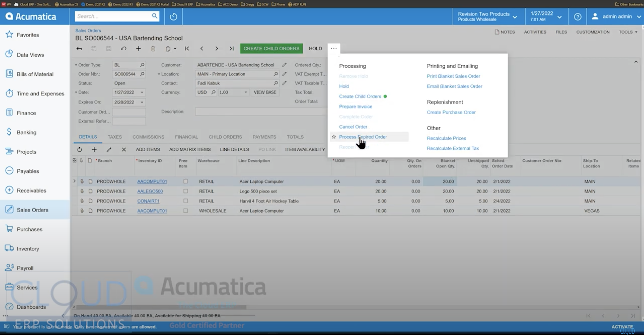644x335 pixels.
Task: Refresh the Details grid with refresh icon
Action: 80,149
